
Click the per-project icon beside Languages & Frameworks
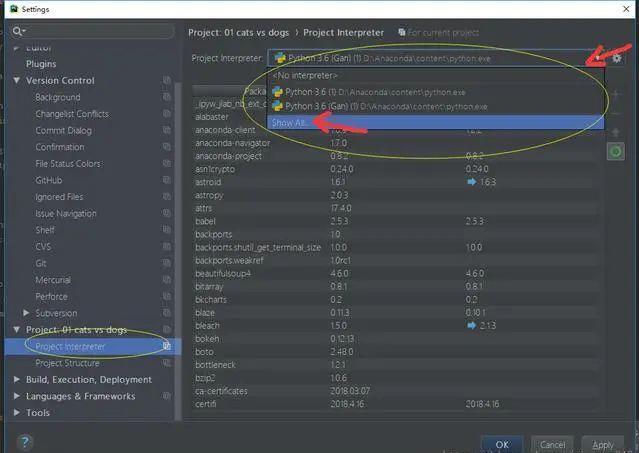point(167,396)
